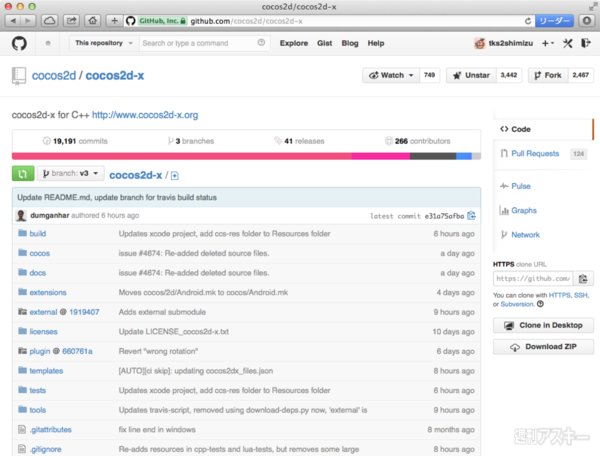Open 19,191 commits history

(x=75, y=141)
